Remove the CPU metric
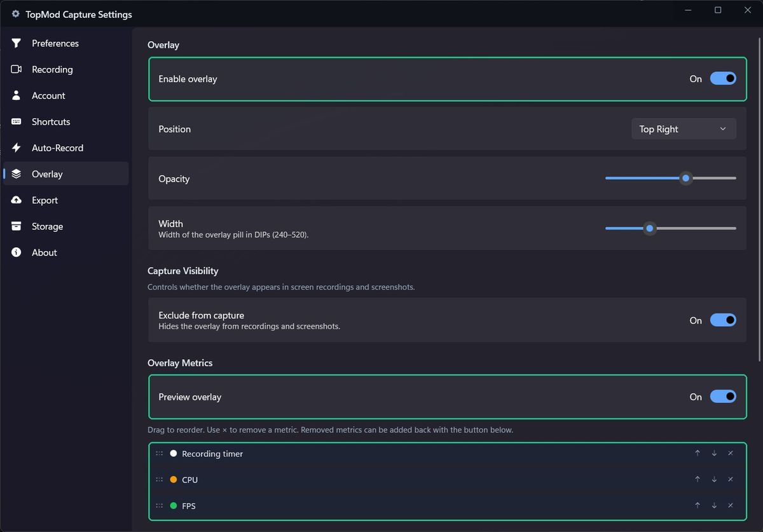The height and width of the screenshot is (532, 763). (x=731, y=479)
